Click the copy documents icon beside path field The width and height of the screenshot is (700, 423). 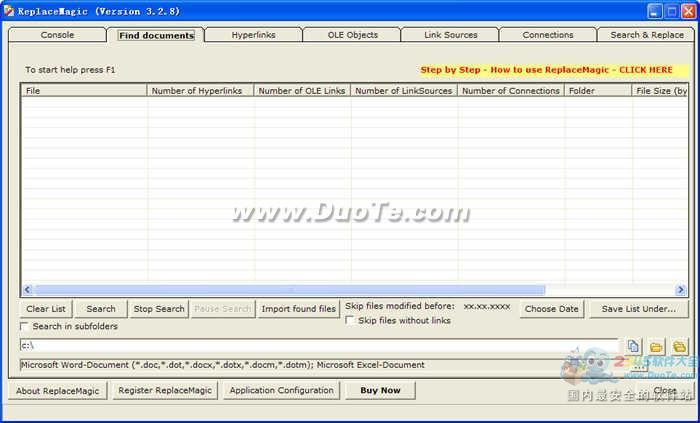[x=633, y=346]
